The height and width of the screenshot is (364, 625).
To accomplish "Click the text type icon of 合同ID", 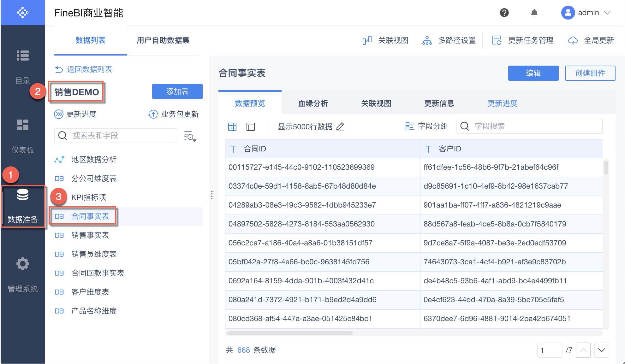I will 233,149.
